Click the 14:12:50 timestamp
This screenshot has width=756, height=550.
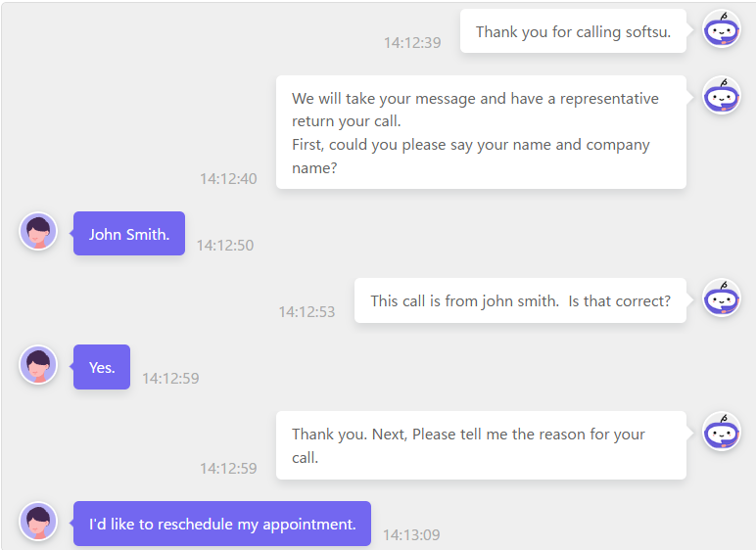pos(225,246)
